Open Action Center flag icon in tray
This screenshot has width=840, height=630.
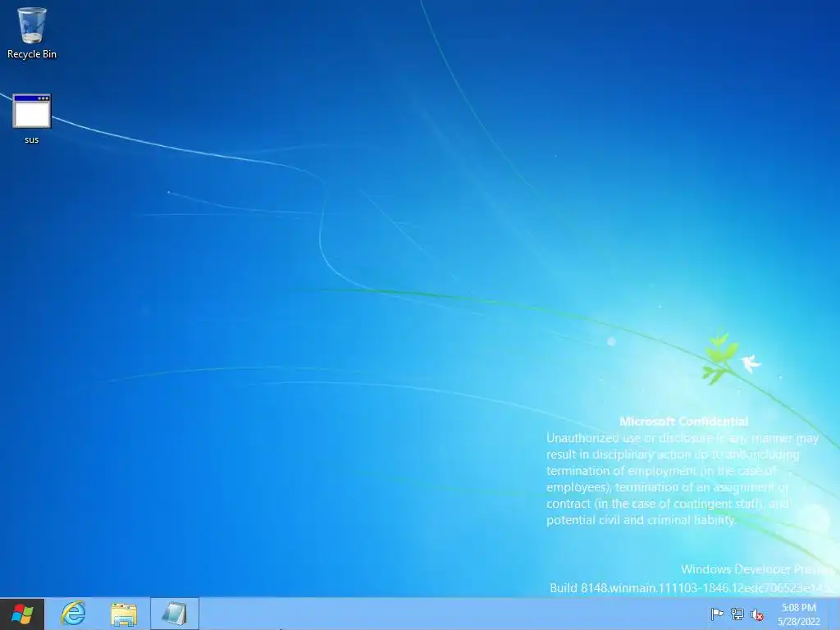[717, 614]
